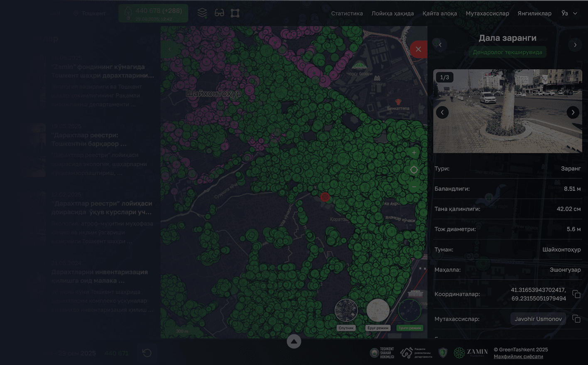The width and height of the screenshot is (588, 365).
Task: Go to previous tree record
Action: (440, 45)
